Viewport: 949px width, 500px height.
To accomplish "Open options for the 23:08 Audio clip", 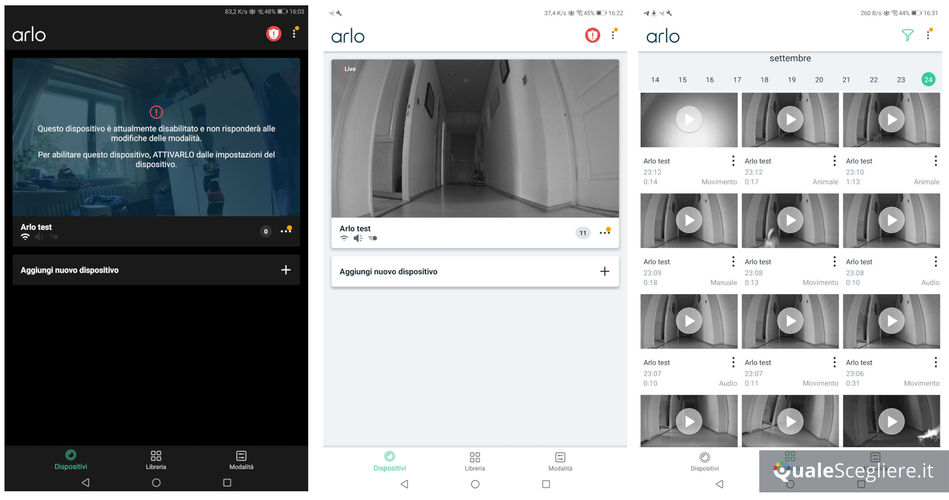I will click(x=936, y=262).
